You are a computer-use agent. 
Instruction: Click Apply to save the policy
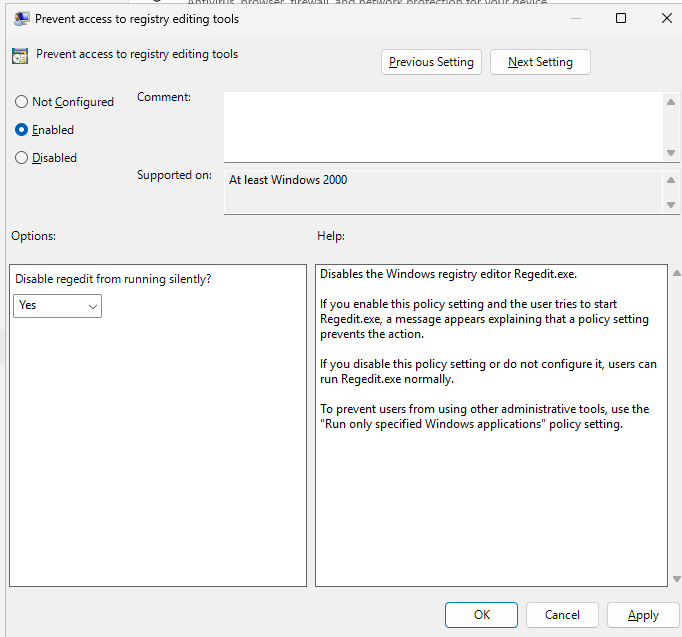(x=643, y=615)
